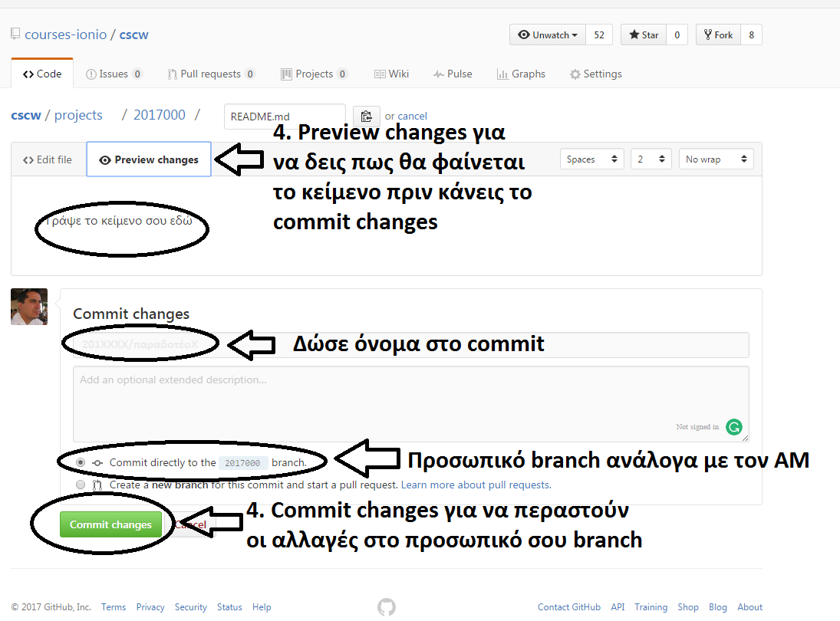Go to the projects breadcrumb folder
Viewport: 840px width, 621px height.
(x=78, y=115)
